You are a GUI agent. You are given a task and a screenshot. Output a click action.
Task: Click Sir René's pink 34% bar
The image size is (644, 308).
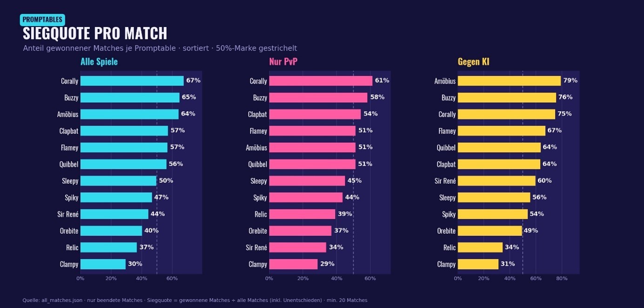click(298, 248)
